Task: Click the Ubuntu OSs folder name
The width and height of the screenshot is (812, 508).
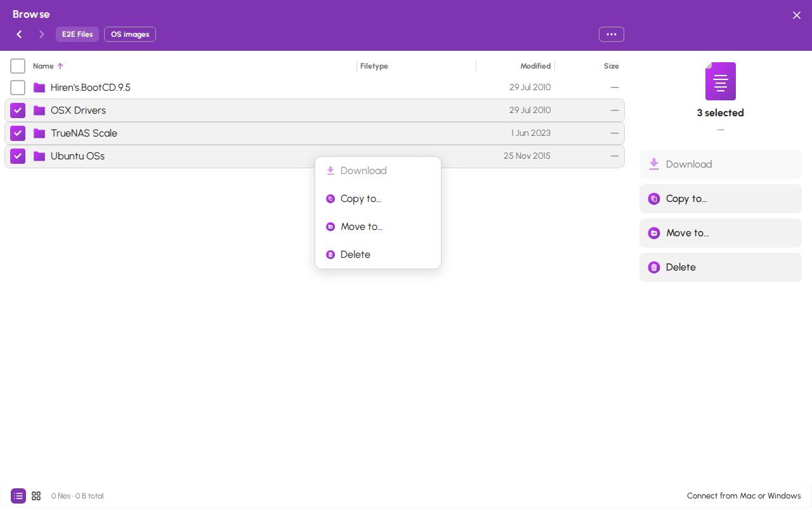Action: pyautogui.click(x=78, y=156)
